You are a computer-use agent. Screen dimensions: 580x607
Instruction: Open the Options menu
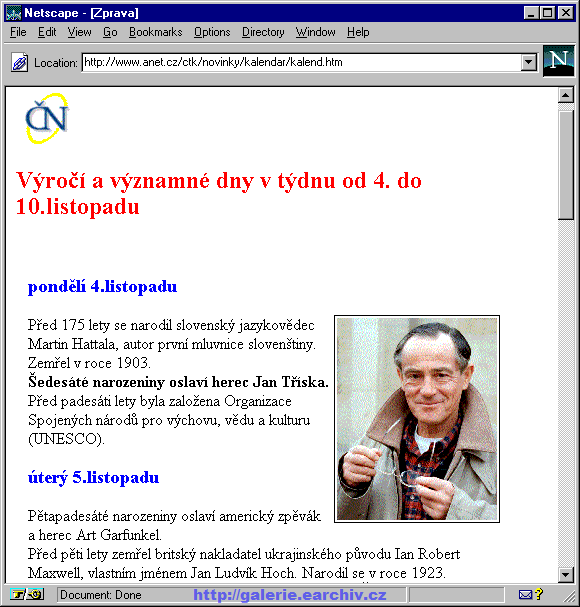click(212, 32)
